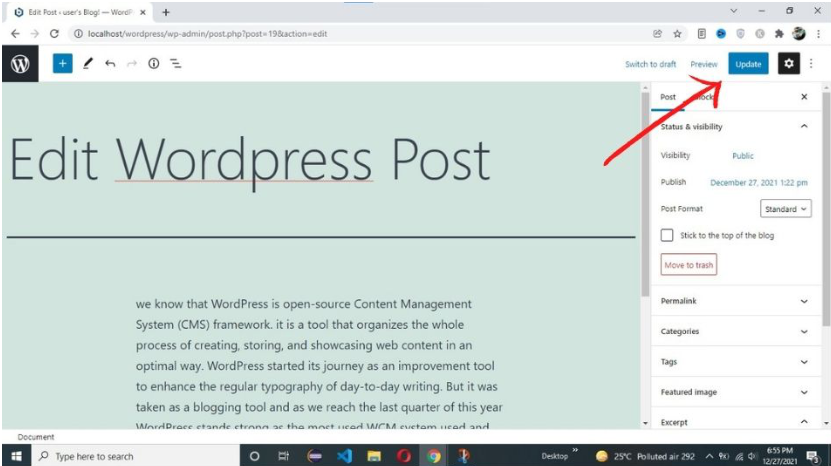
Task: Open the Windows notification center
Action: (812, 456)
